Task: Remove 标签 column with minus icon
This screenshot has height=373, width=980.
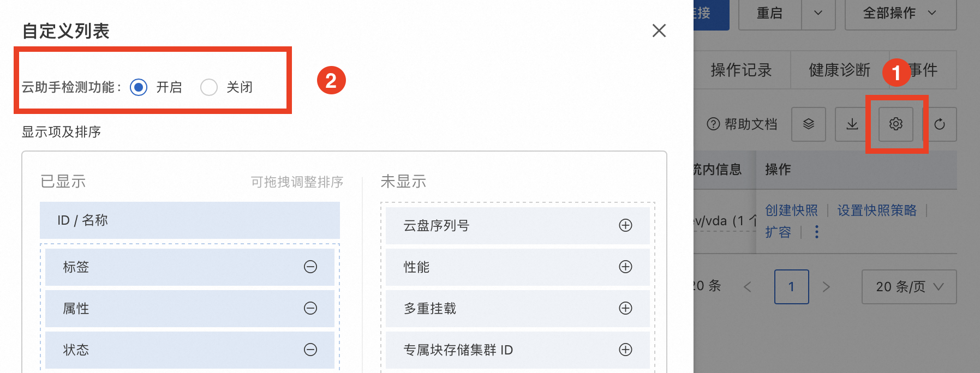Action: pyautogui.click(x=310, y=267)
